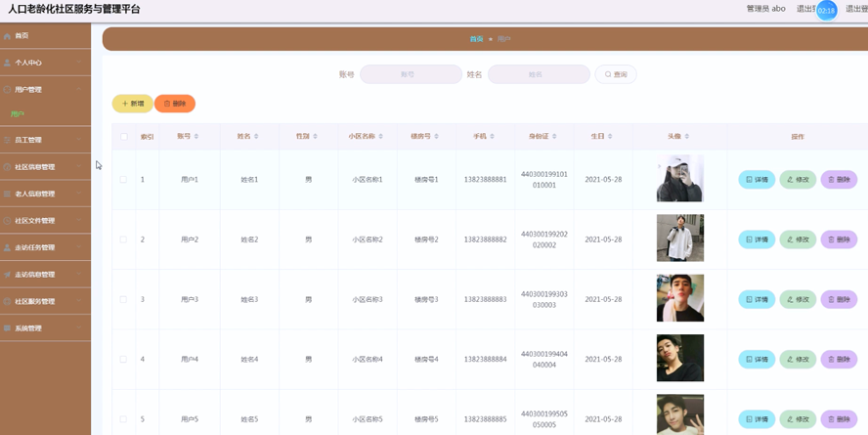Click the 退出登录 link at top right

[856, 9]
